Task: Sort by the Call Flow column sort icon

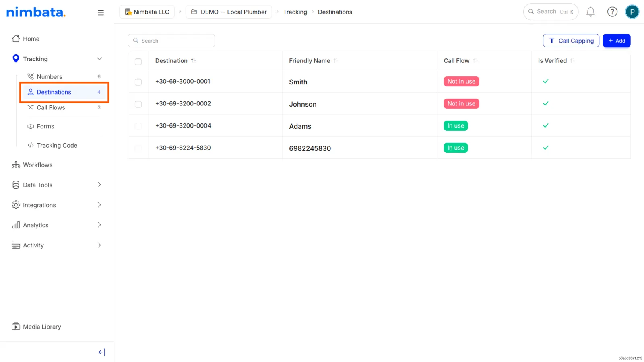Action: 475,61
